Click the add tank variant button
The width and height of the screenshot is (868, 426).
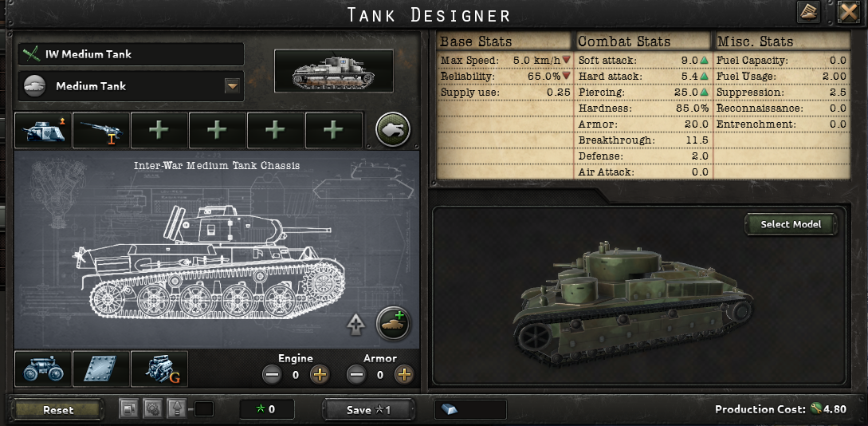(393, 323)
